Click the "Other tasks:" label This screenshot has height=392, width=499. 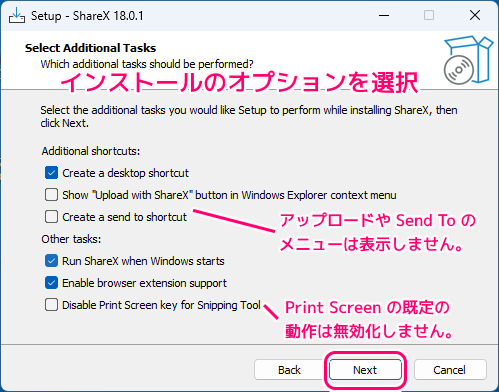tap(71, 239)
